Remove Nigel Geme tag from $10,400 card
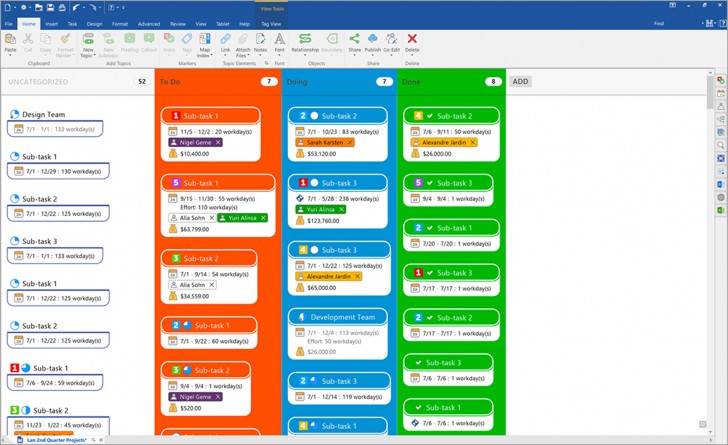Screen dimensions: 728x445 pyautogui.click(x=218, y=142)
